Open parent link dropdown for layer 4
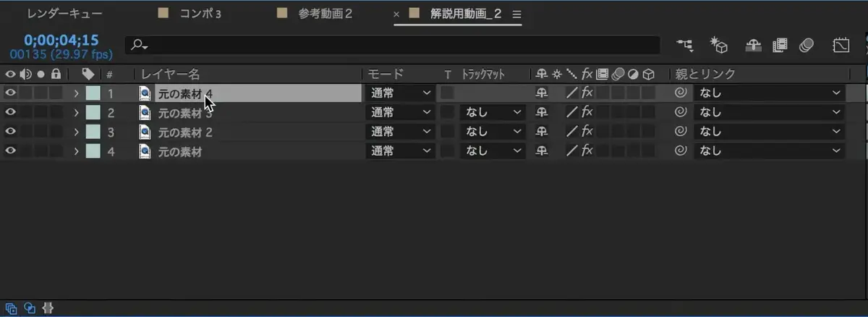The width and height of the screenshot is (868, 317). 769,151
